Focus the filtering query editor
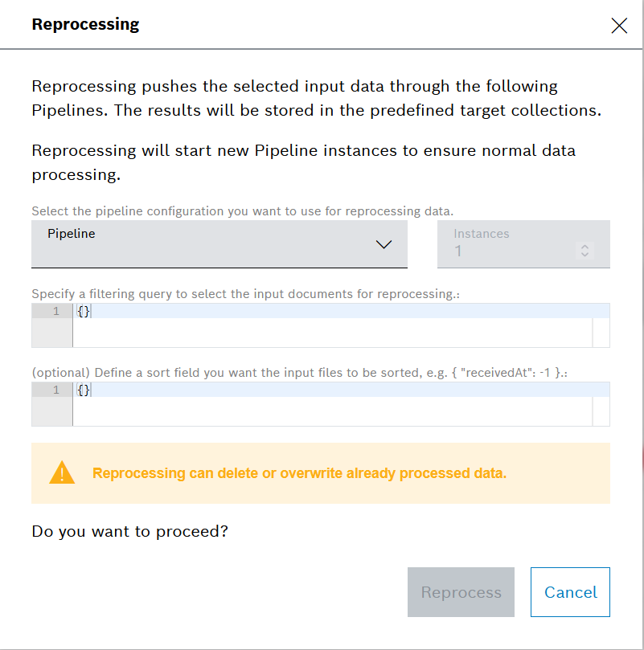This screenshot has height=650, width=644. 330,325
